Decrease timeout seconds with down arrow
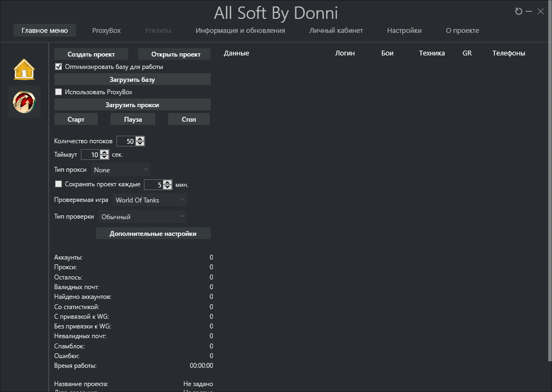Screen dimensions: 552x392 (x=105, y=157)
